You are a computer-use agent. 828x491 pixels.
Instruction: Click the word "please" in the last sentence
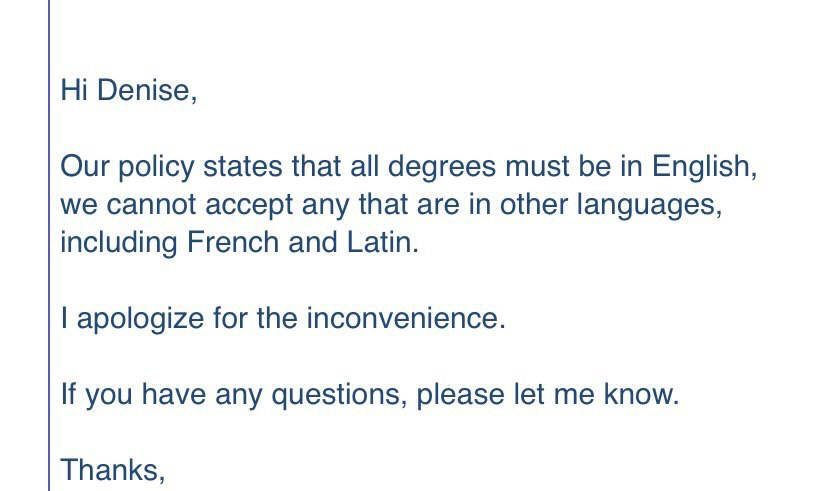click(x=460, y=395)
